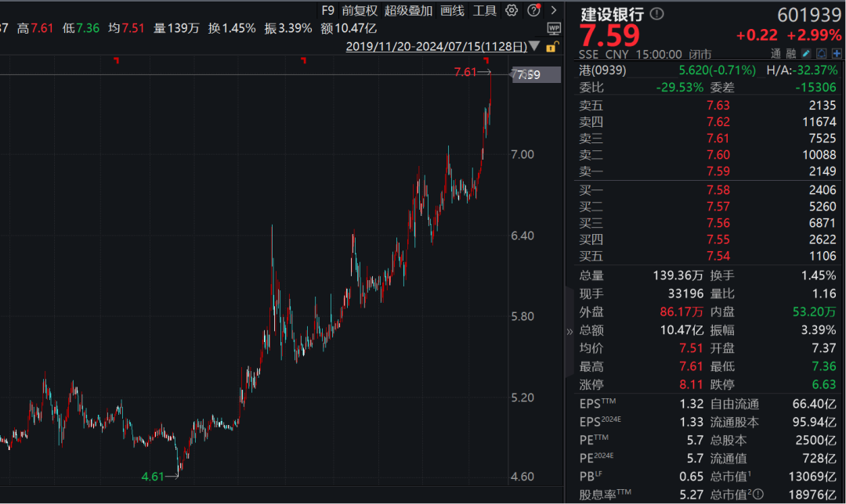This screenshot has height=504, width=846.
Task: Click 股息率 TTM value 5.27
Action: pos(691,495)
